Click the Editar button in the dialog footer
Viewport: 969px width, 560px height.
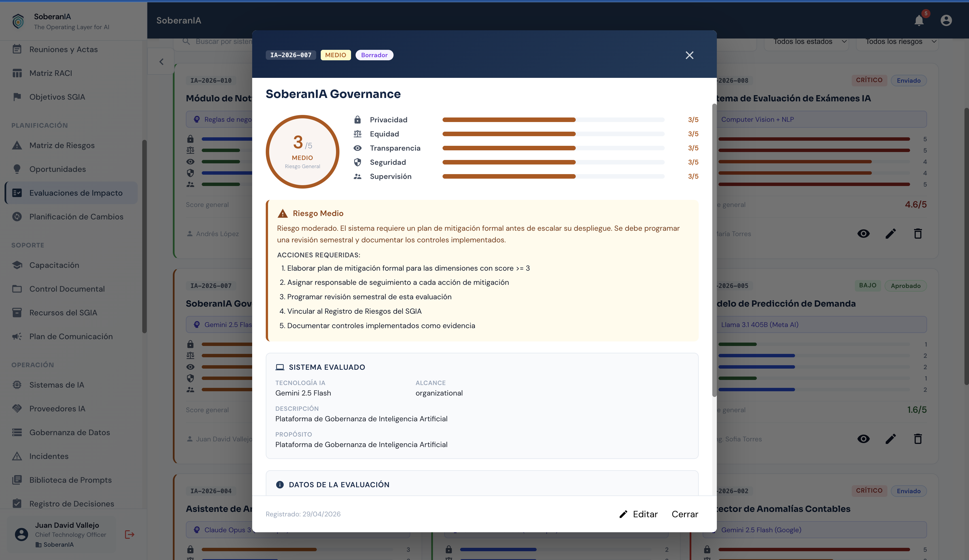[638, 514]
